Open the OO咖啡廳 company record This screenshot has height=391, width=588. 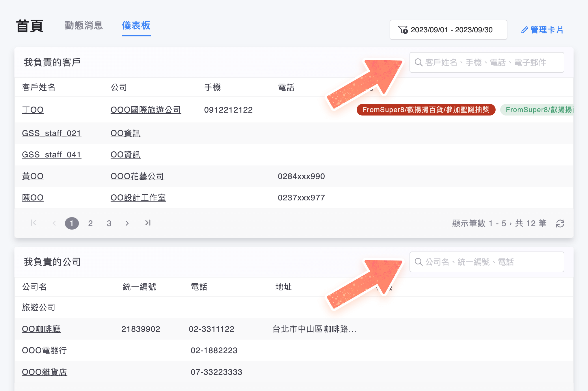tap(41, 329)
